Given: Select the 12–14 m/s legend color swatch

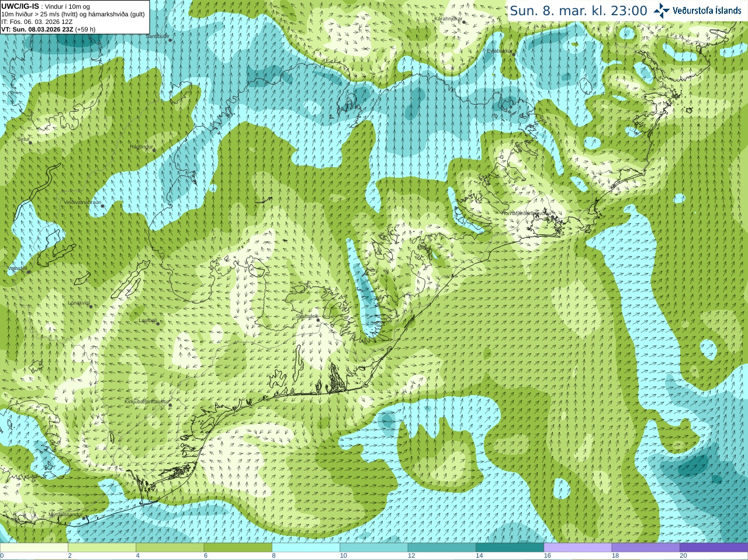Looking at the screenshot, I should (x=442, y=548).
